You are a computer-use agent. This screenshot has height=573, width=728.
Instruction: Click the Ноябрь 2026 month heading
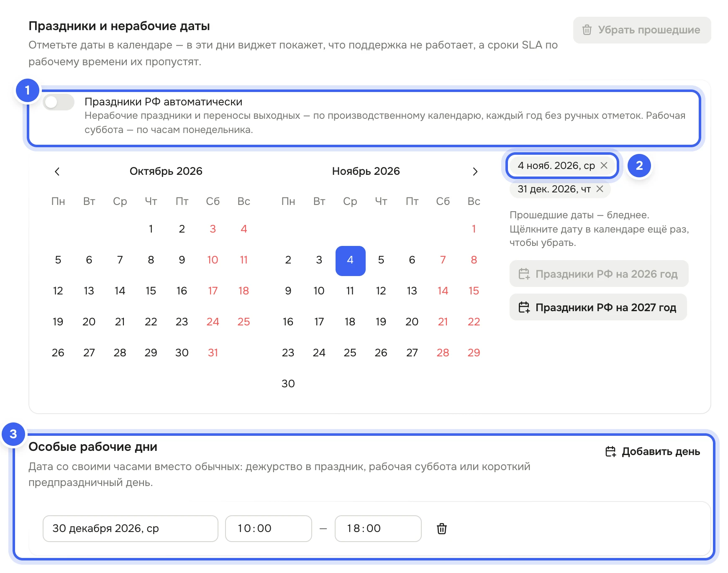pyautogui.click(x=366, y=171)
